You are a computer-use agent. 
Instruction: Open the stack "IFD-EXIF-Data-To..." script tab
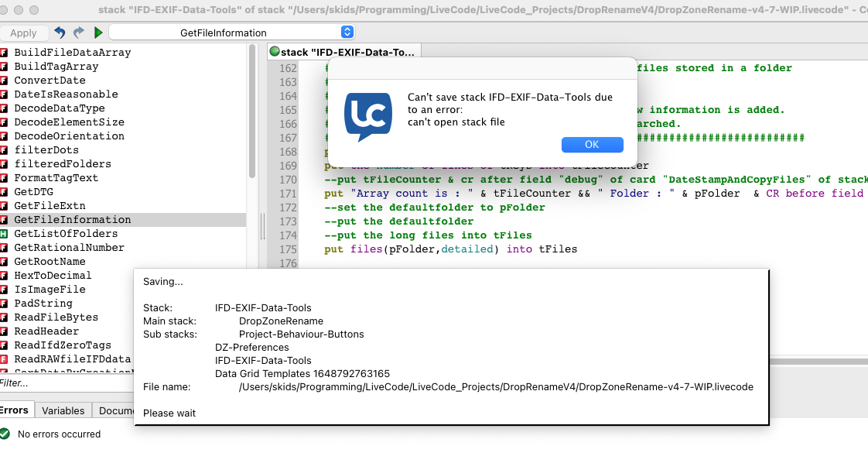(347, 52)
